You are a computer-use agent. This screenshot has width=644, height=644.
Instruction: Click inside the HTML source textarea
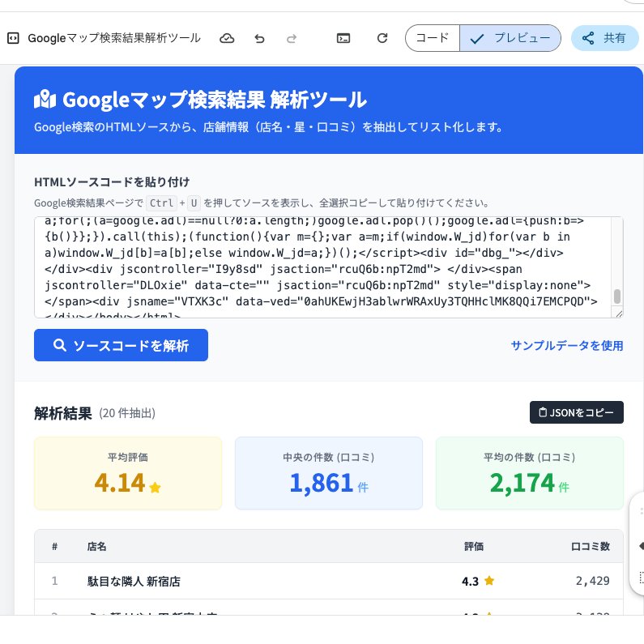(x=322, y=267)
